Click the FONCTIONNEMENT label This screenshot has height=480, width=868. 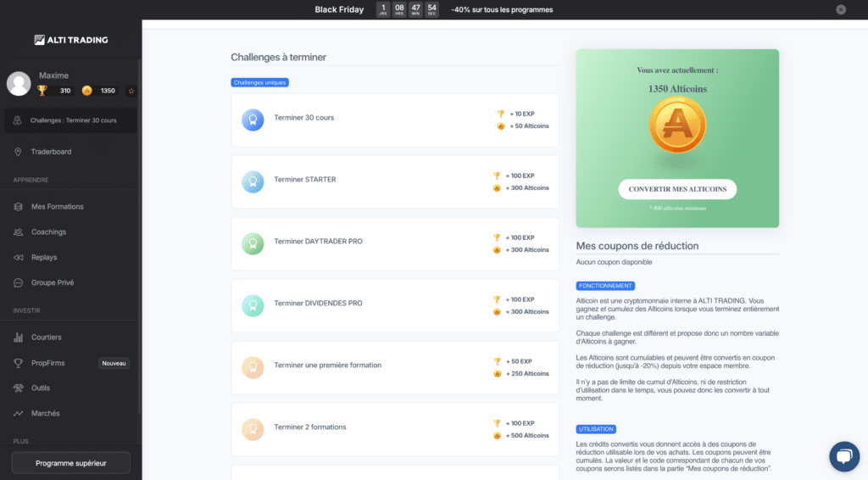coord(605,286)
